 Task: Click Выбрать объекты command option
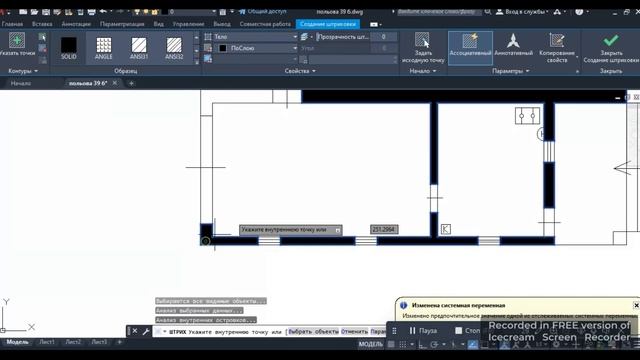(313, 332)
